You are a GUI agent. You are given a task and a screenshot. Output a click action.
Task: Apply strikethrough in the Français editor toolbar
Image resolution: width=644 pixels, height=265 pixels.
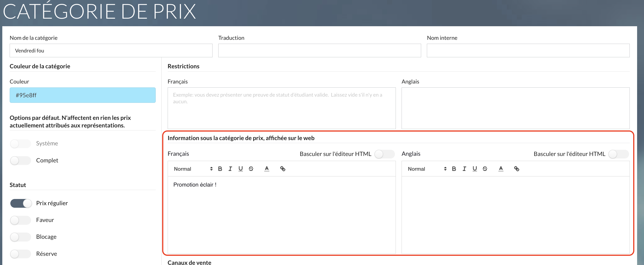tap(251, 169)
